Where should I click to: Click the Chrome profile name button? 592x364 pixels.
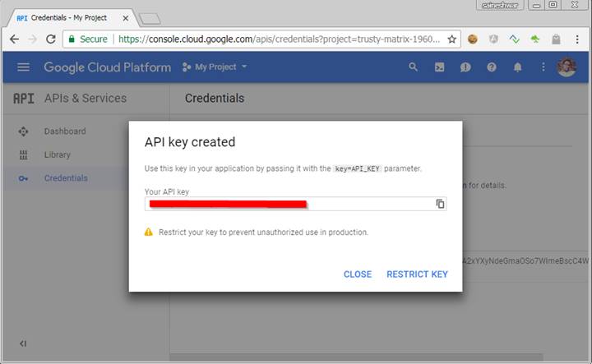[500, 5]
